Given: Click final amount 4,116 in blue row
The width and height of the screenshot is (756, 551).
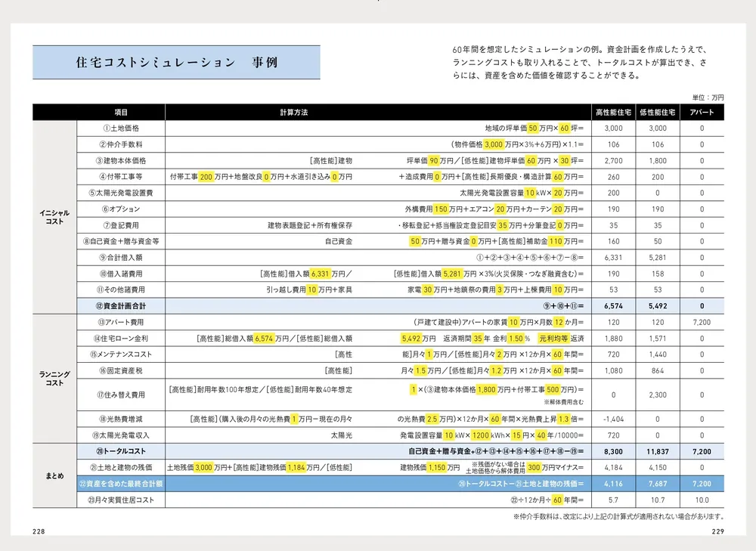Looking at the screenshot, I should point(613,484).
